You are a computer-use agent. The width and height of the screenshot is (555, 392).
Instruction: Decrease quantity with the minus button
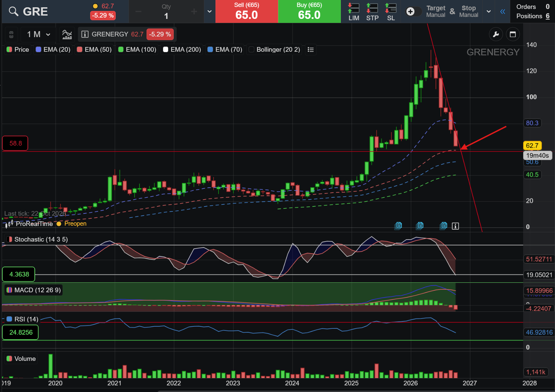138,12
